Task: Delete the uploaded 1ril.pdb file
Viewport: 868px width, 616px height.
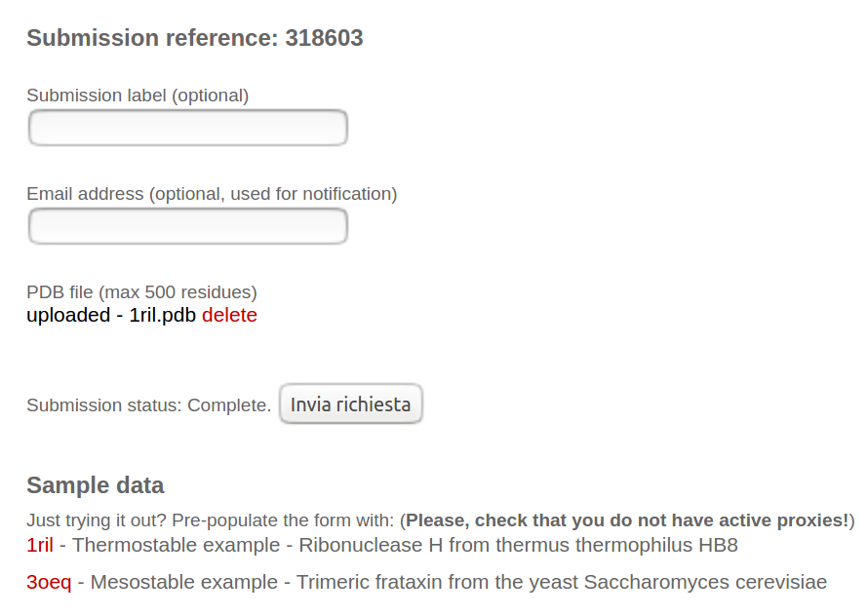Action: [x=229, y=316]
